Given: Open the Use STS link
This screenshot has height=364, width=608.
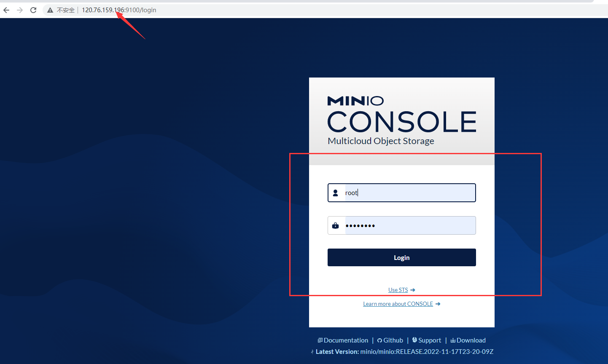Looking at the screenshot, I should pos(398,290).
